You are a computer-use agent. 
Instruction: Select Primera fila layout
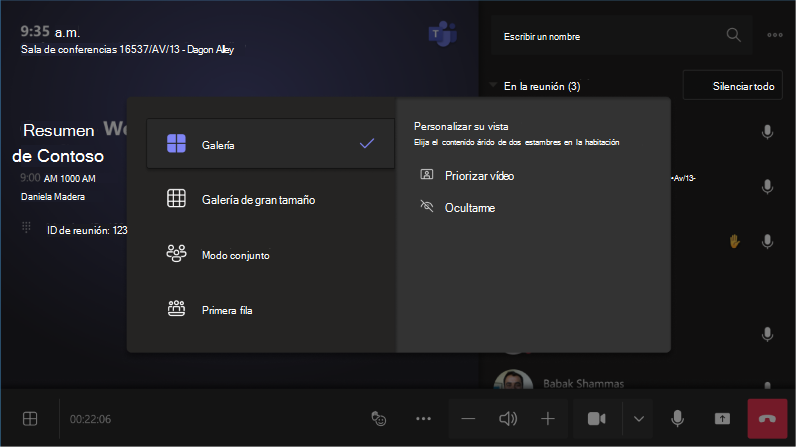[270, 310]
